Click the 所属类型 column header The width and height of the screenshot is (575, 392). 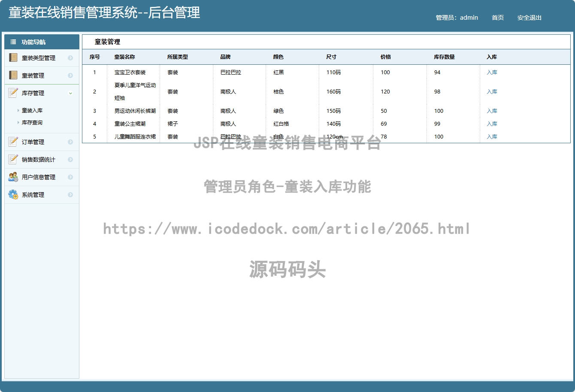tap(178, 57)
